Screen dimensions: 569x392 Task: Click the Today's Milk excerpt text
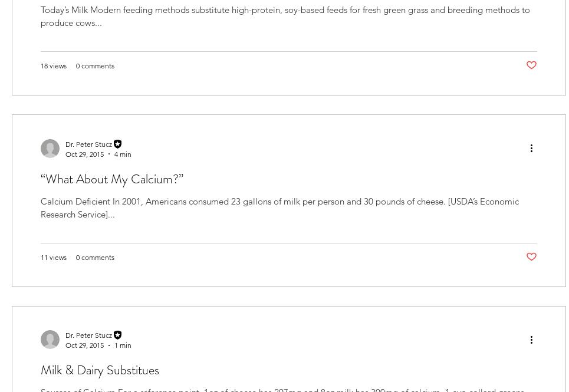point(285,17)
